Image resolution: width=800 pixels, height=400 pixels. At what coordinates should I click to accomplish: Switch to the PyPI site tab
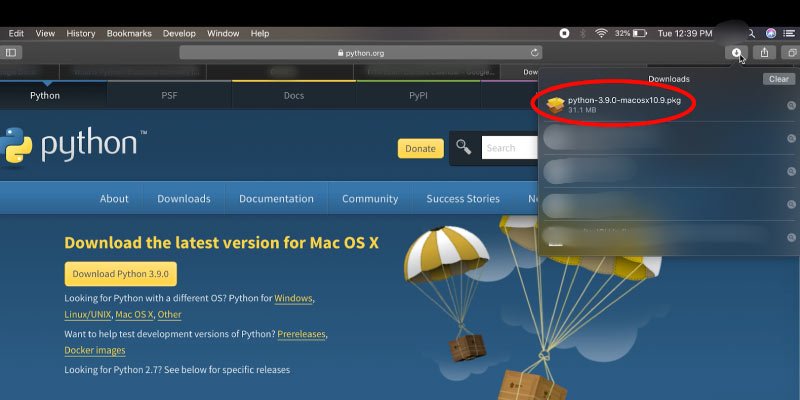(x=418, y=95)
